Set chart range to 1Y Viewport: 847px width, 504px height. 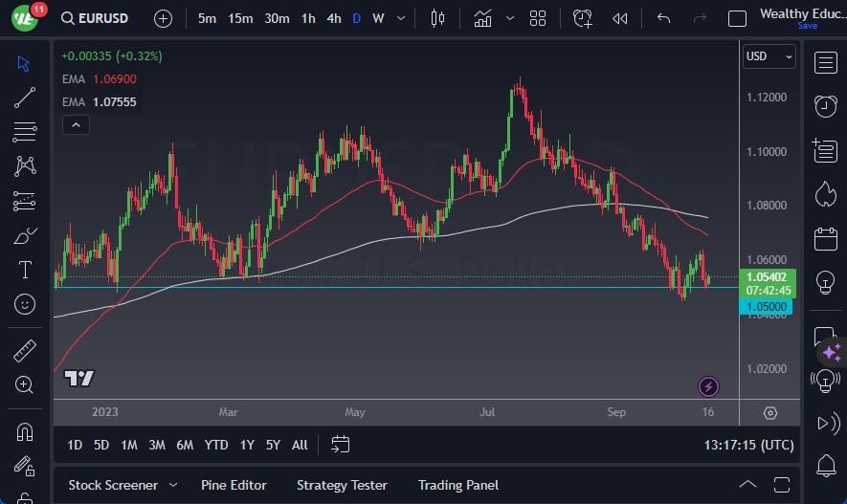click(247, 445)
